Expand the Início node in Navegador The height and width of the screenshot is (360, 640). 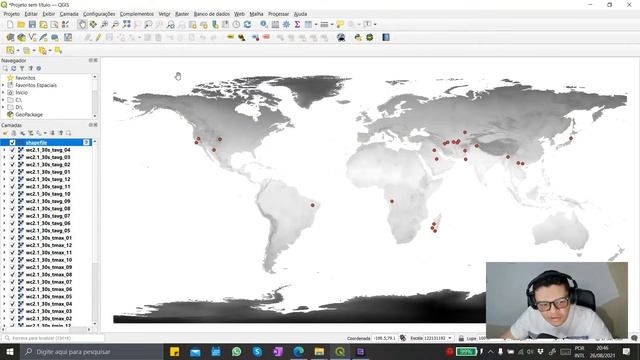4,93
